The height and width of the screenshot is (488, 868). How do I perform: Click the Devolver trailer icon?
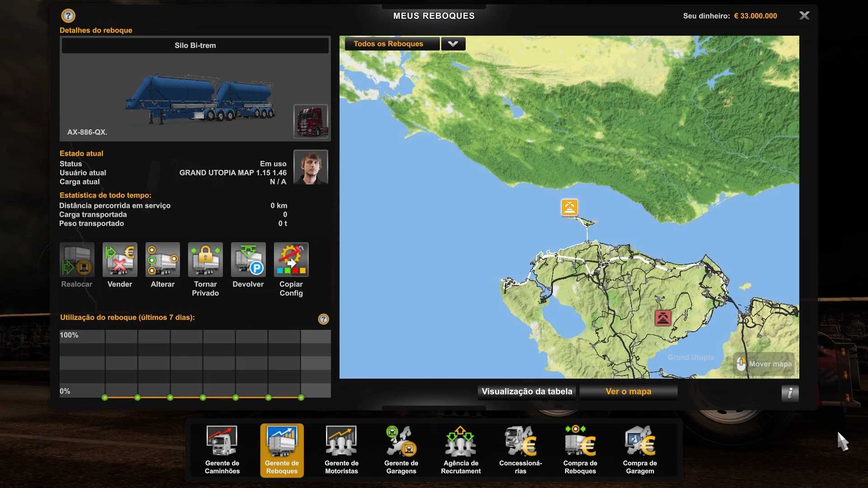coord(248,260)
